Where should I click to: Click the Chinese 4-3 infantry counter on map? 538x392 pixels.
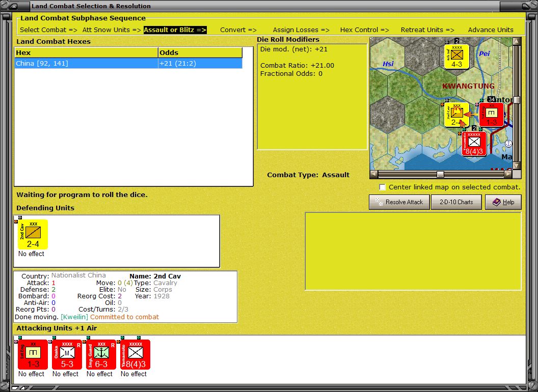point(456,57)
